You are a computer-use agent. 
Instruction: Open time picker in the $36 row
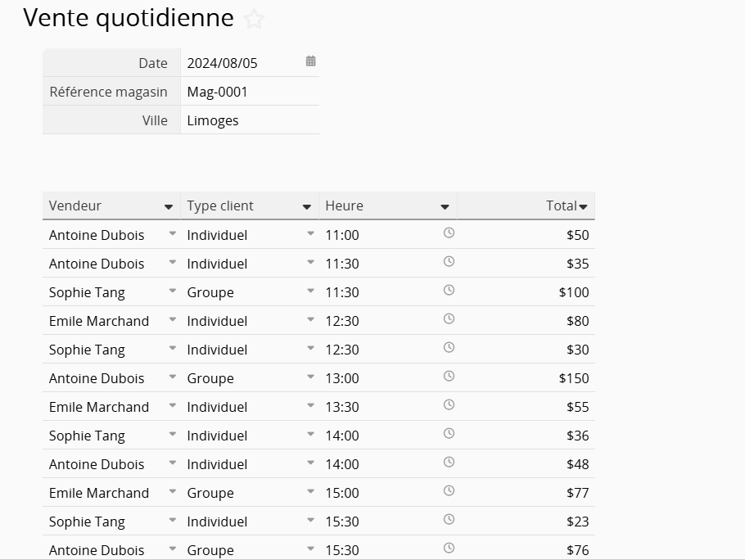point(449,434)
